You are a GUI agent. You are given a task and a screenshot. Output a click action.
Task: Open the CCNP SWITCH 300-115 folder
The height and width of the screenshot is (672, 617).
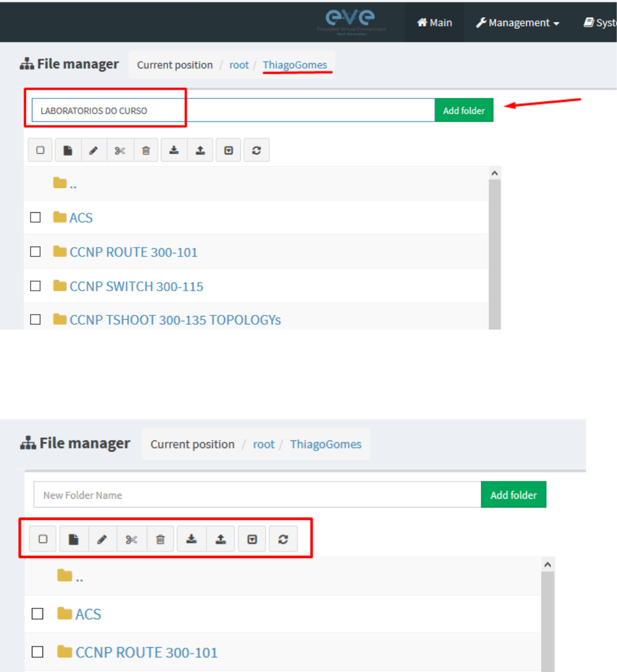coord(136,286)
